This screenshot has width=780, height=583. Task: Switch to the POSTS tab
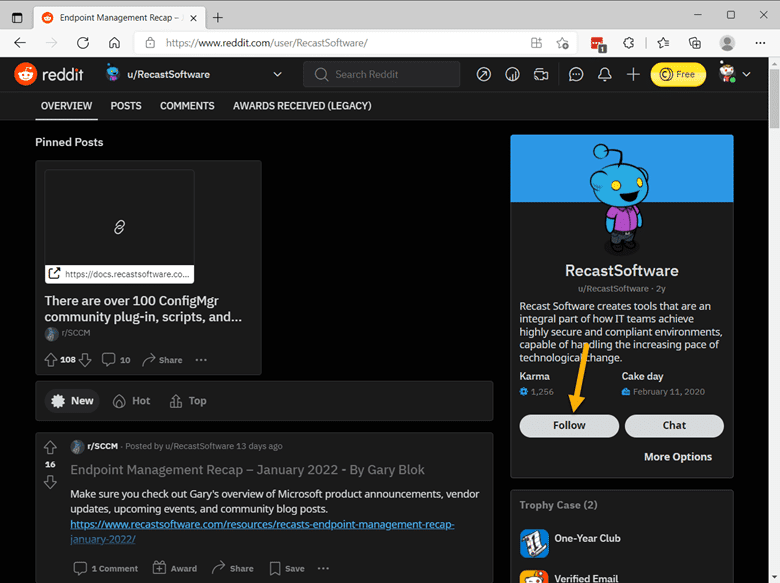(126, 106)
